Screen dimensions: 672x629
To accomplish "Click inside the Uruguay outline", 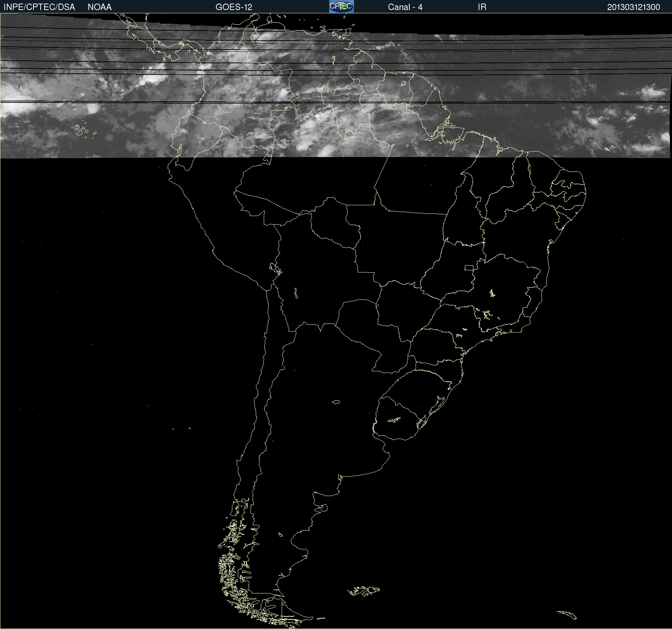I will (x=395, y=421).
